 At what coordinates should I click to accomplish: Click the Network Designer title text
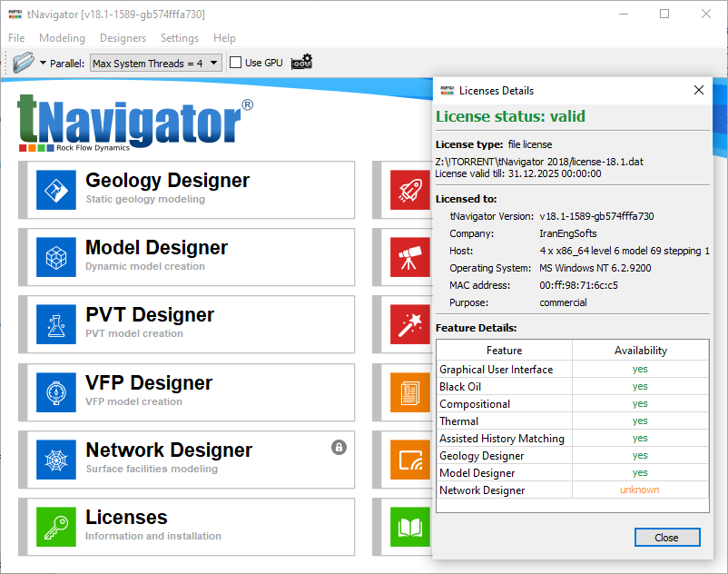pyautogui.click(x=169, y=450)
